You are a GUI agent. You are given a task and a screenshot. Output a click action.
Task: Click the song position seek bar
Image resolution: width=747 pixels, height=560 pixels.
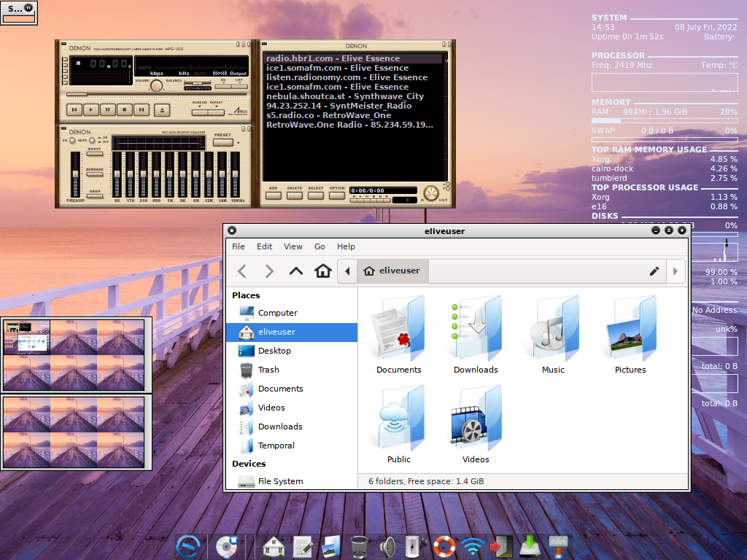coord(158,95)
